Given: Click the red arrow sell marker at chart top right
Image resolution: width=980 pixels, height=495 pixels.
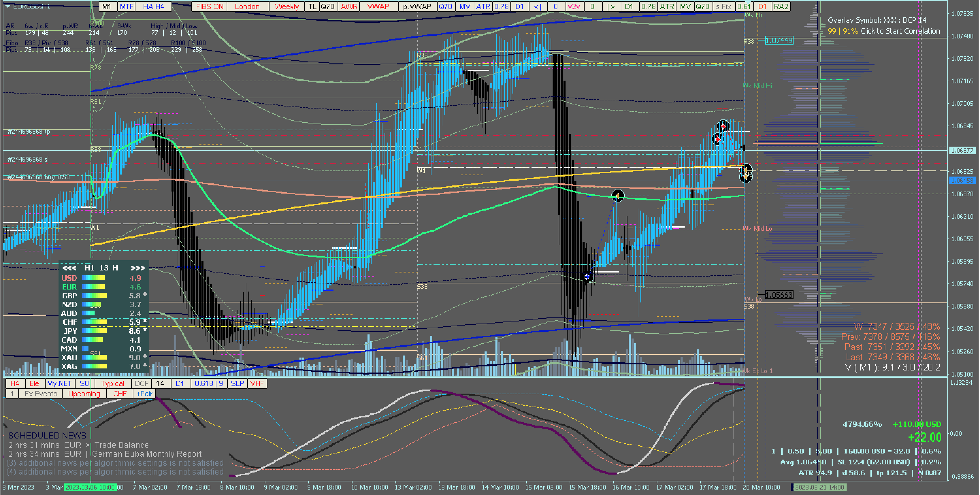Looking at the screenshot, I should 723,126.
